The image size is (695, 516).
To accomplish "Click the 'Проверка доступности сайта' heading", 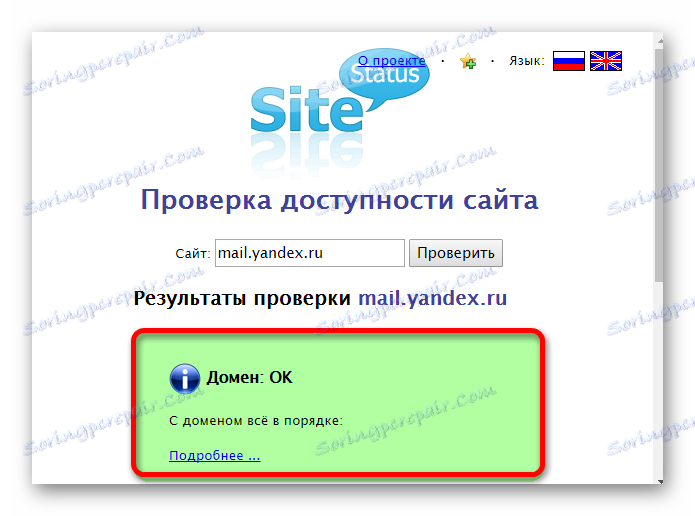I will pyautogui.click(x=340, y=200).
